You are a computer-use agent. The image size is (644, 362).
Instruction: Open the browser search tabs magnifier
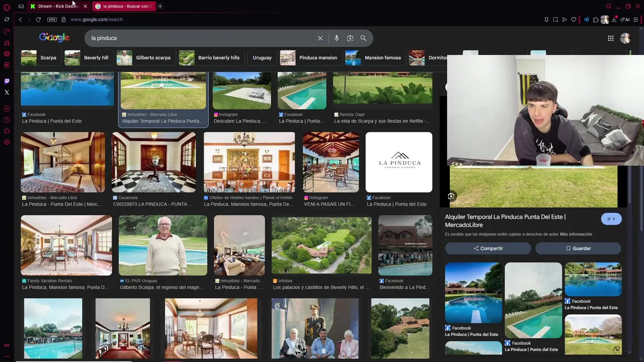pos(608,6)
